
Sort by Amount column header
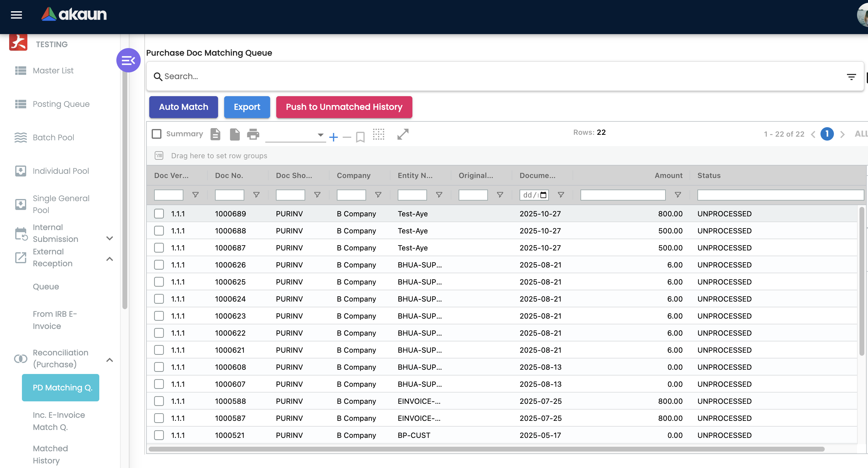[668, 175]
